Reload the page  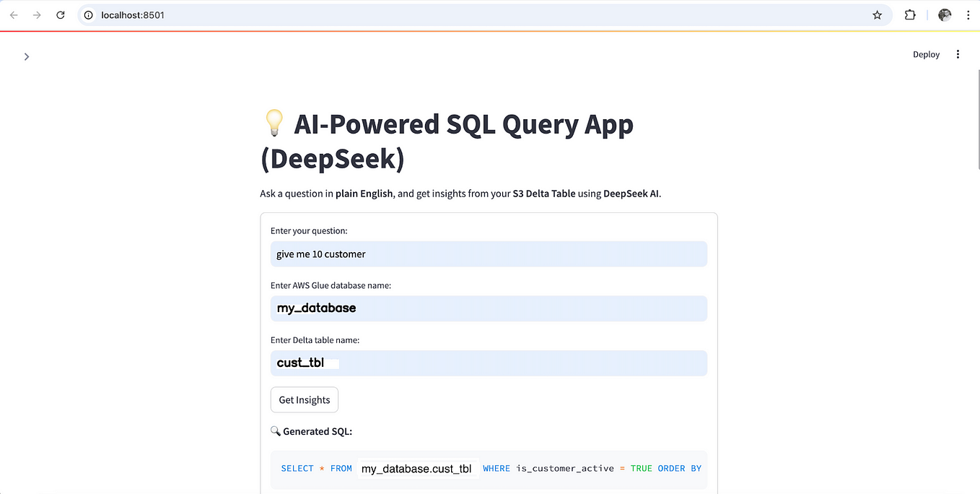coord(61,14)
